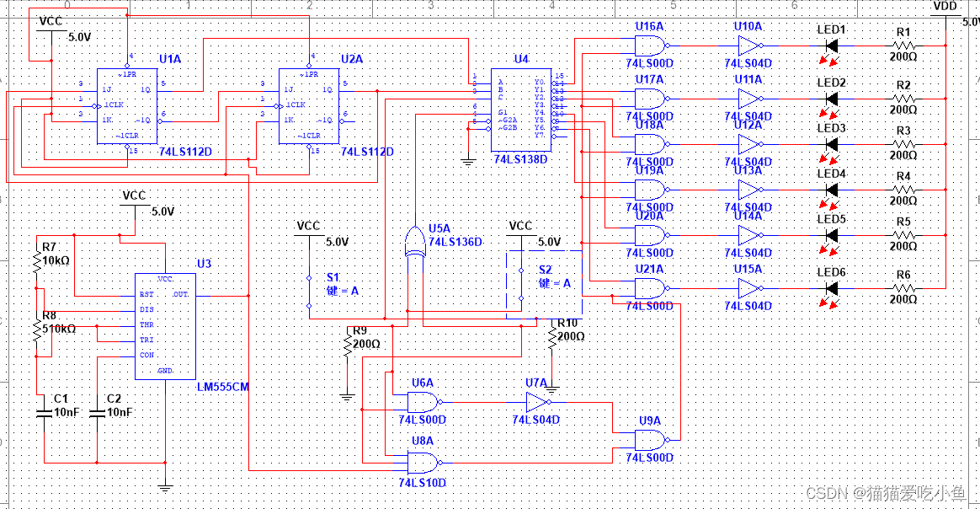Select the U9A 74LS00D NAND gate

tap(652, 440)
